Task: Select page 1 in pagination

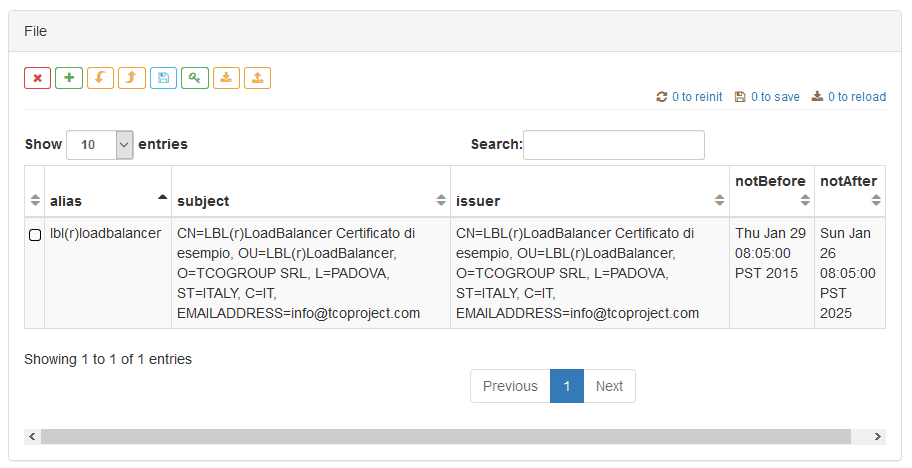Action: point(567,386)
